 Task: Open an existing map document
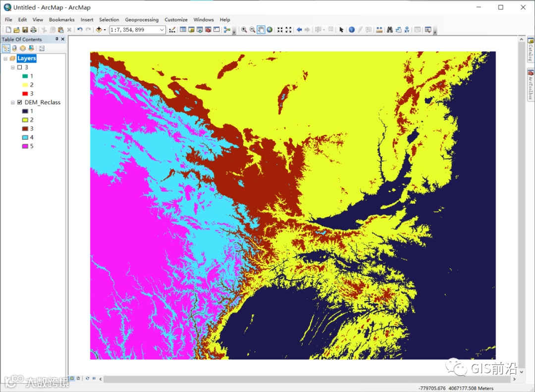click(16, 30)
